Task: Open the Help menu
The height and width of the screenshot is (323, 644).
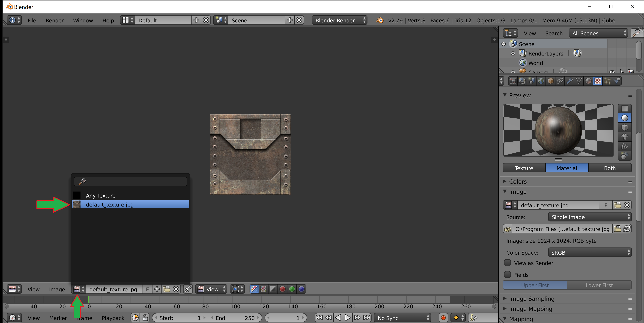Action: 108,20
